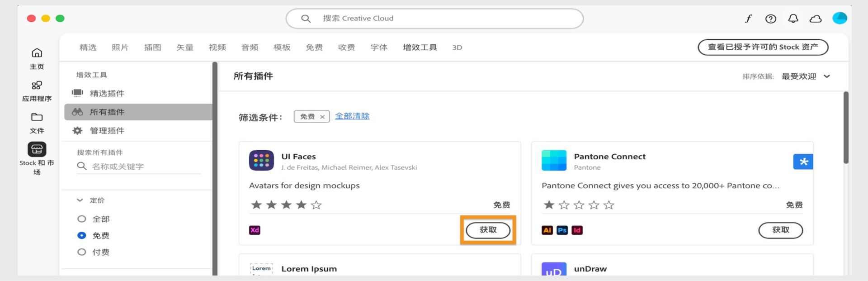Viewport: 868px width, 281px height.
Task: Click the Lorem Ipsum plugin icon
Action: click(x=261, y=269)
